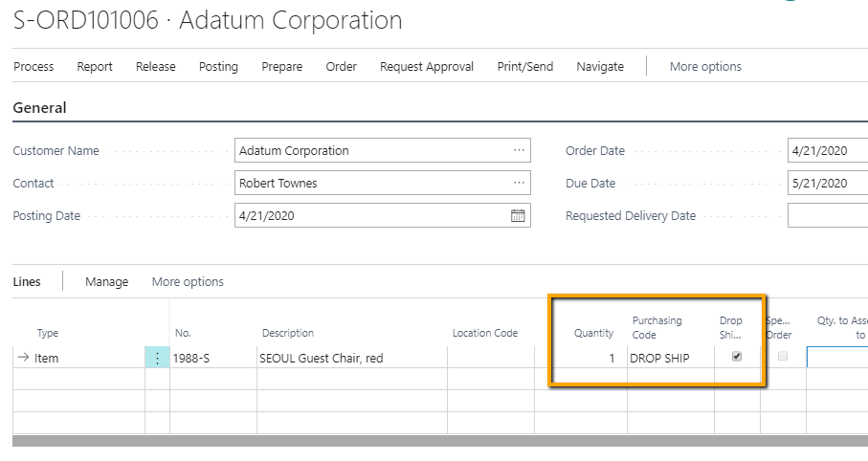Viewport: 868px width, 461px height.
Task: Select description SEOUL Guest Chair, red
Action: (352, 358)
